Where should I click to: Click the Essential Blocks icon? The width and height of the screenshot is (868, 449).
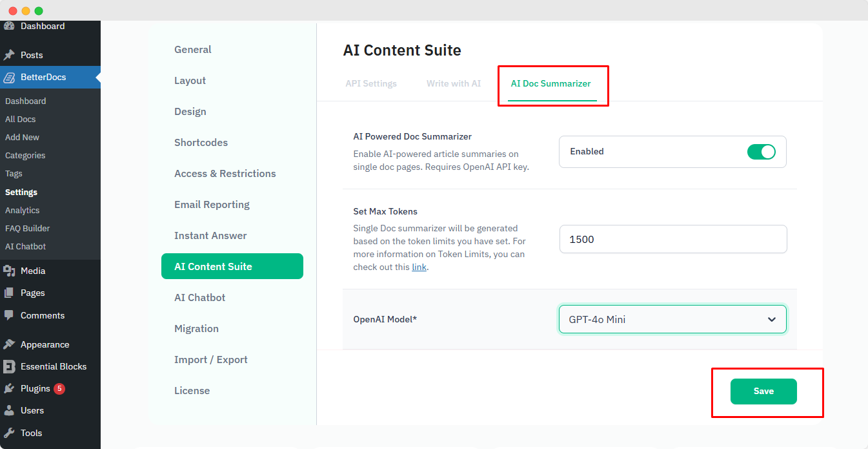9,366
